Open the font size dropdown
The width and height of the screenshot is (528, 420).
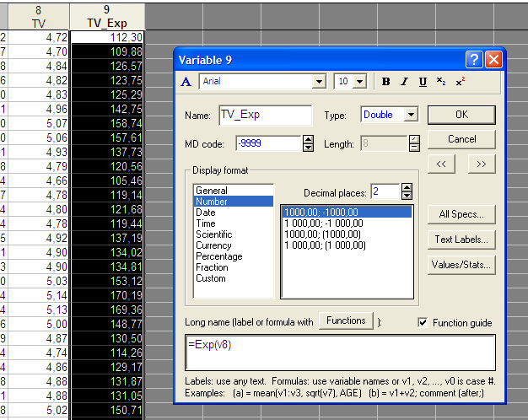(360, 82)
